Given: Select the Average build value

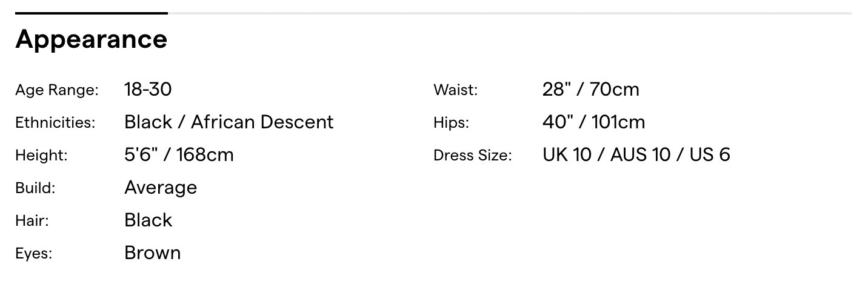Looking at the screenshot, I should pyautogui.click(x=161, y=188).
